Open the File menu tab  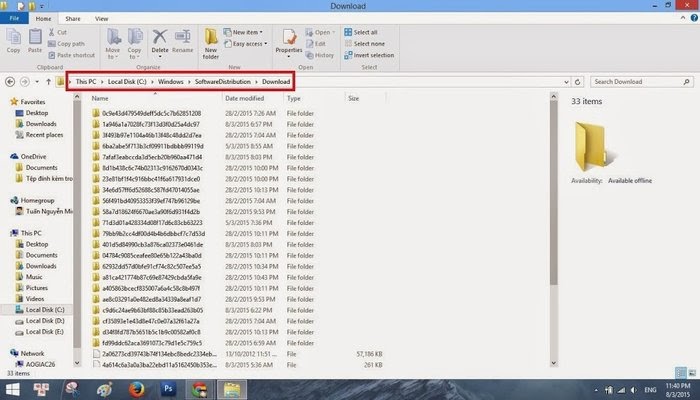coord(14,18)
